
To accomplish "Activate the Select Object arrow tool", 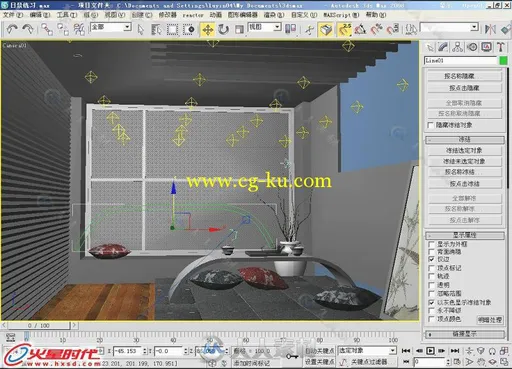I will 141,30.
